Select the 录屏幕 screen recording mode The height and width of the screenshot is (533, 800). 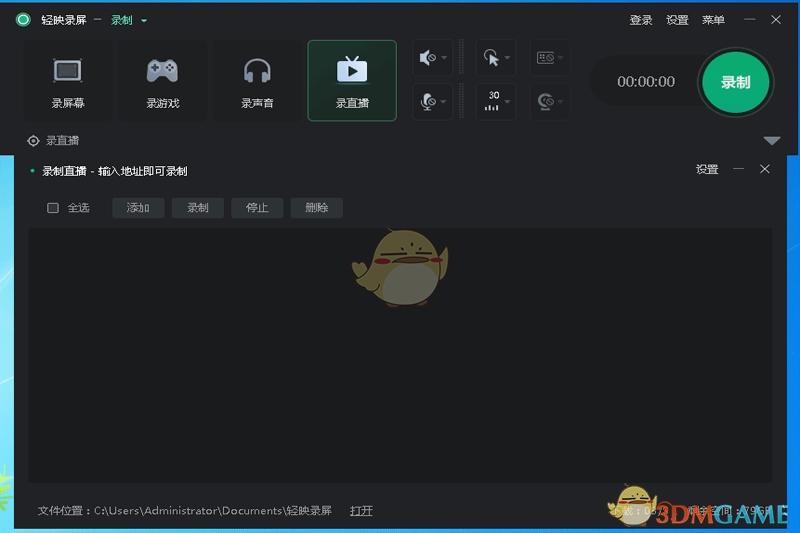click(68, 81)
